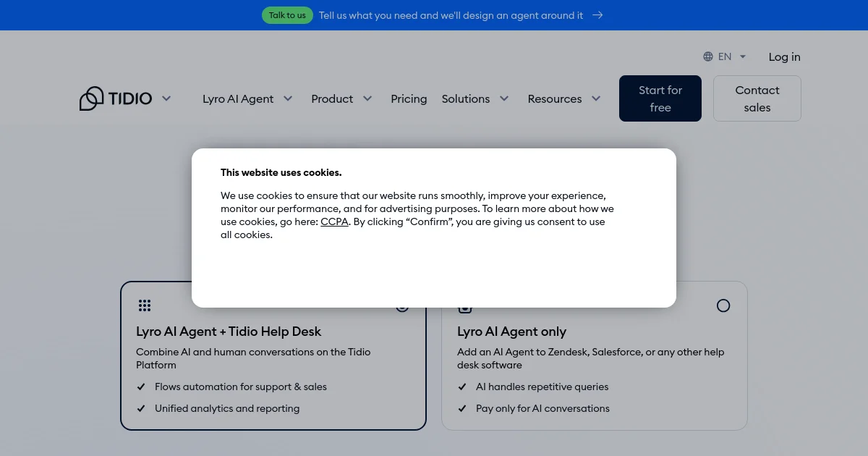The image size is (868, 456).
Task: Open the Solutions menu
Action: (466, 98)
